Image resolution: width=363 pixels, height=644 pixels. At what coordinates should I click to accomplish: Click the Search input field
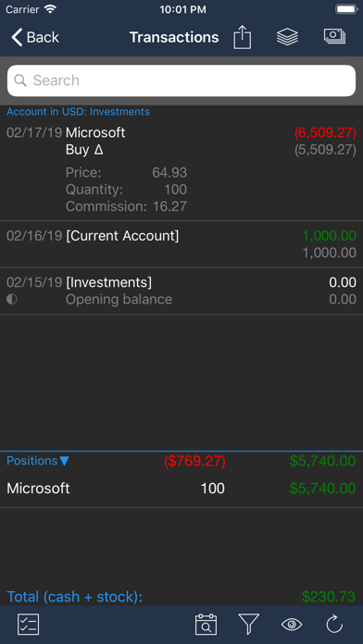(x=181, y=80)
